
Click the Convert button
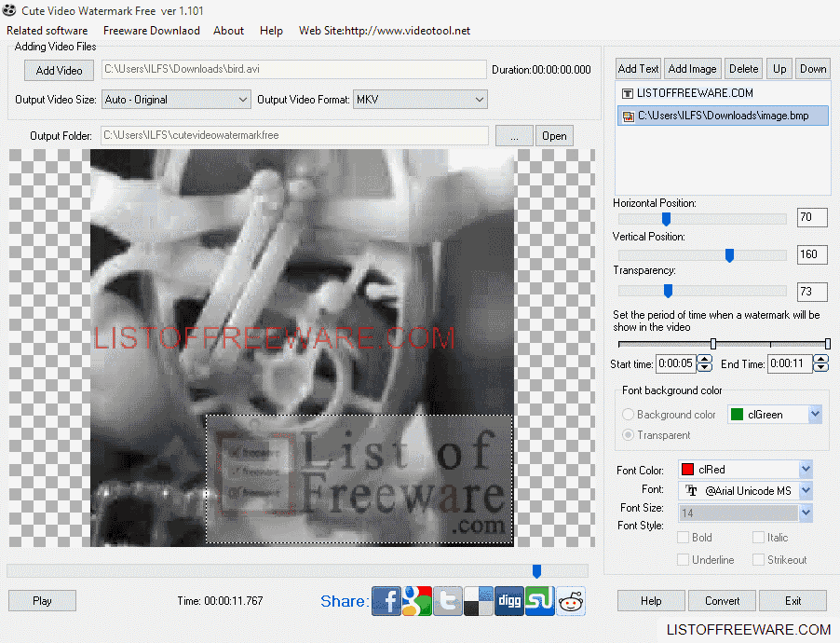tap(722, 601)
